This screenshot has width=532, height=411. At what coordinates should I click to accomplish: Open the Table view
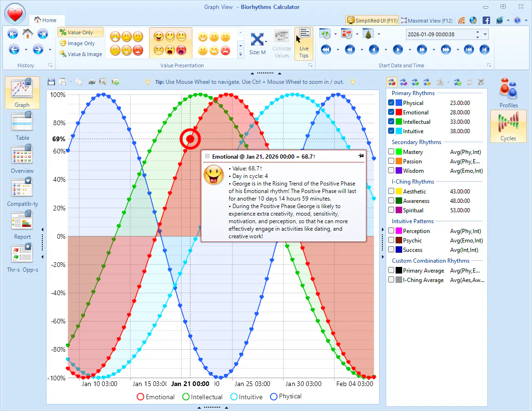pos(22,125)
